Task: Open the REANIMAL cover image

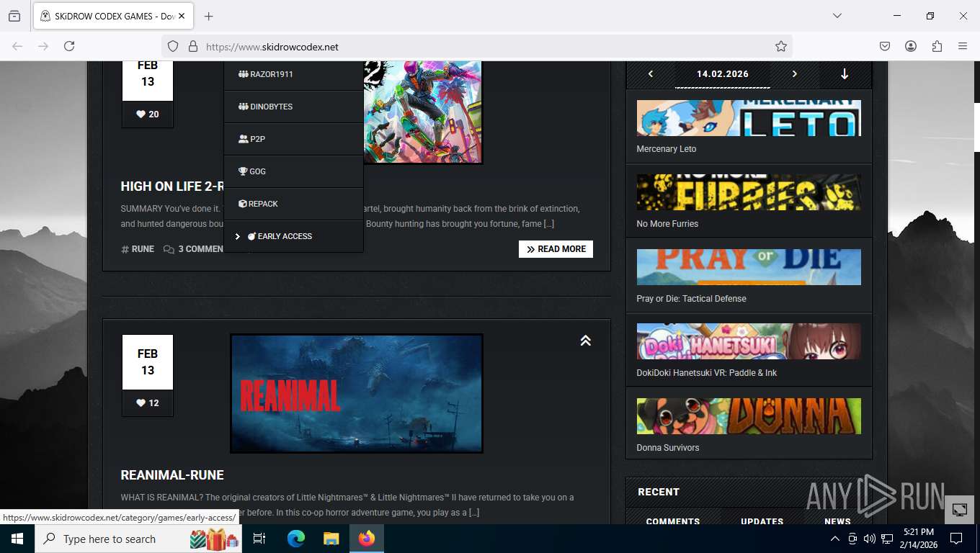Action: (x=357, y=393)
